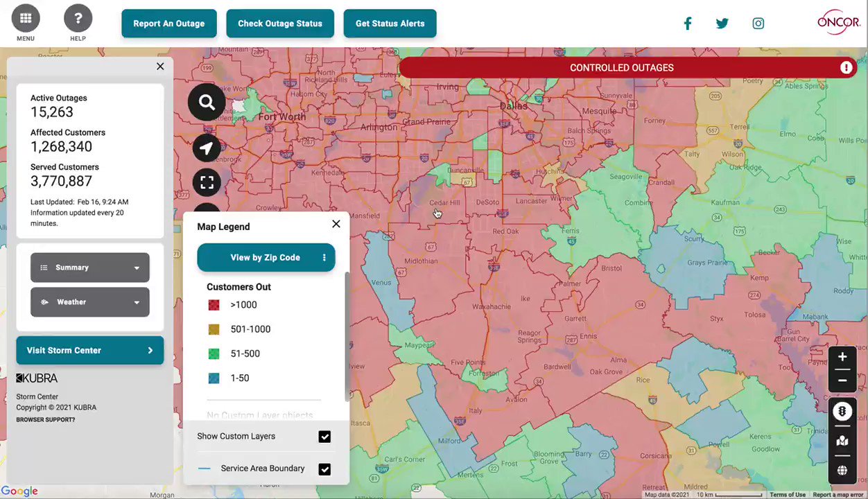Click Report a map error link
Image resolution: width=868 pixels, height=499 pixels.
coord(838,495)
